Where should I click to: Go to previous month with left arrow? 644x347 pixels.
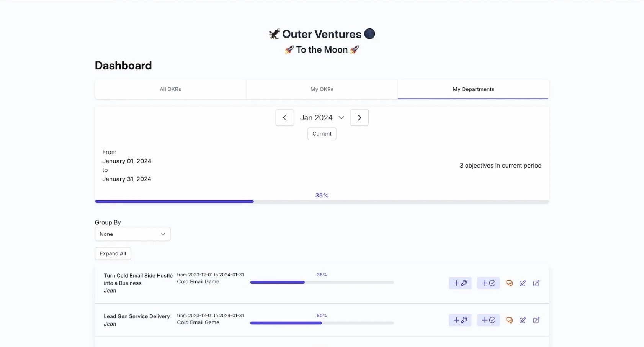pos(284,118)
